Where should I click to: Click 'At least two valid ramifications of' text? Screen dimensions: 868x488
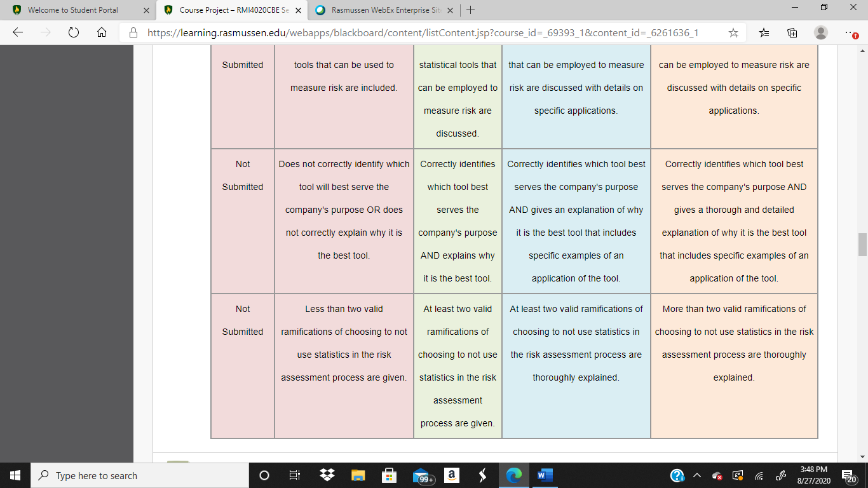(x=576, y=309)
